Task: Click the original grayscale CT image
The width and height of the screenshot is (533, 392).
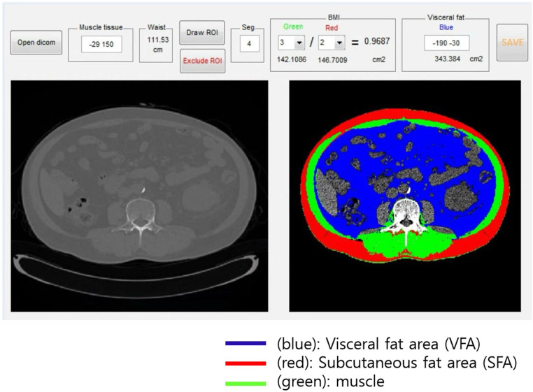Action: click(x=139, y=196)
